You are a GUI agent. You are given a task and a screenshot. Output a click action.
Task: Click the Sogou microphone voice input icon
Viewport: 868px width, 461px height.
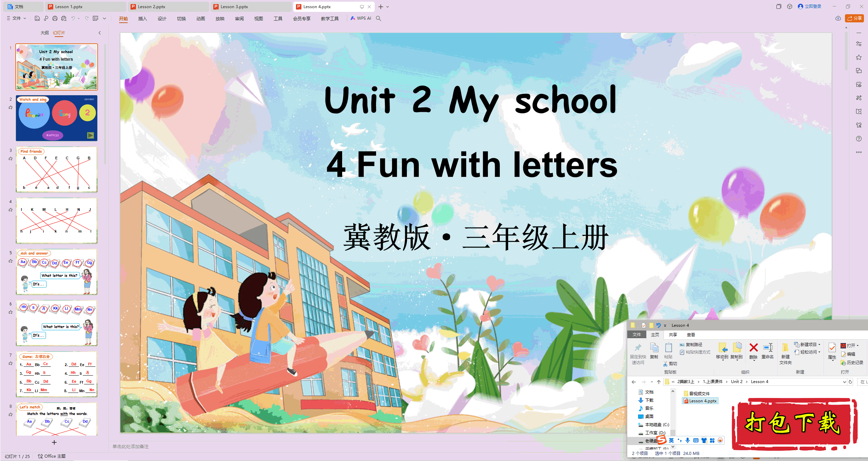tap(688, 440)
